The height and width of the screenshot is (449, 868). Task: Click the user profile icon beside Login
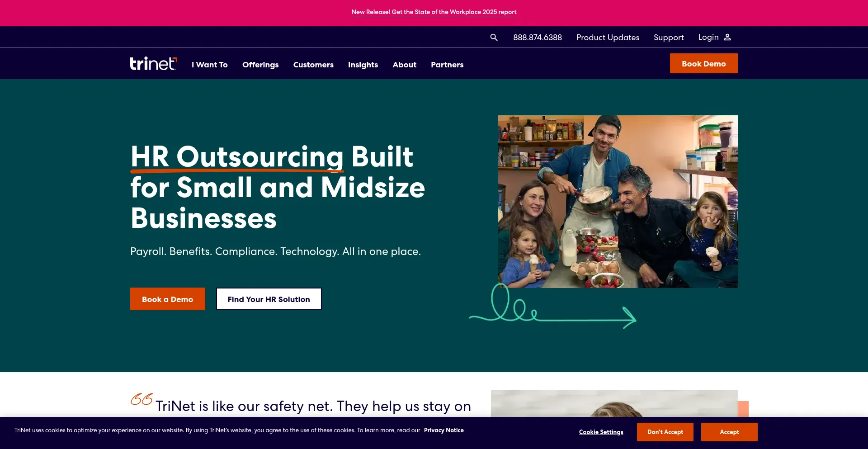coord(727,37)
